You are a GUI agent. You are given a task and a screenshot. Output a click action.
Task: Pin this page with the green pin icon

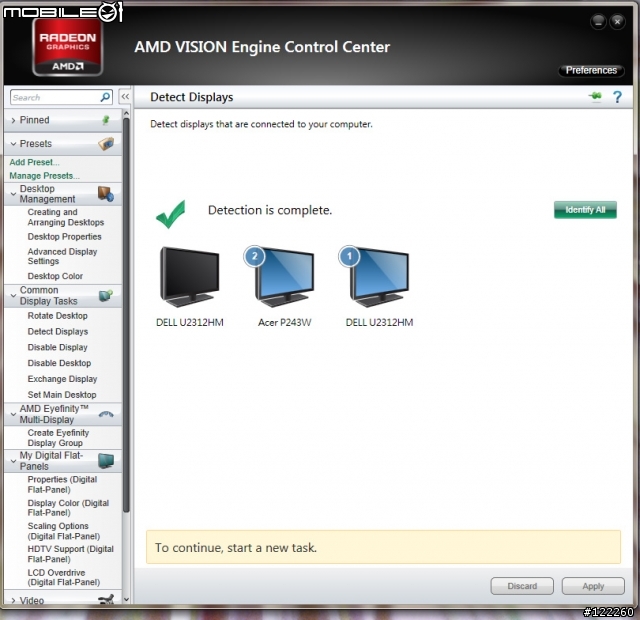click(x=595, y=96)
